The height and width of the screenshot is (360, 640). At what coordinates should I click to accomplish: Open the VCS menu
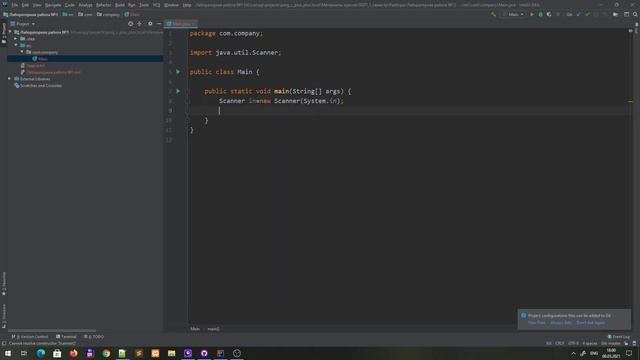pyautogui.click(x=156, y=5)
